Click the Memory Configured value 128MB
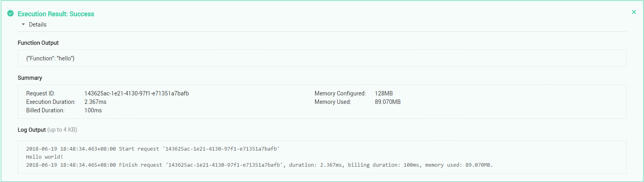644x182 pixels. [x=384, y=93]
